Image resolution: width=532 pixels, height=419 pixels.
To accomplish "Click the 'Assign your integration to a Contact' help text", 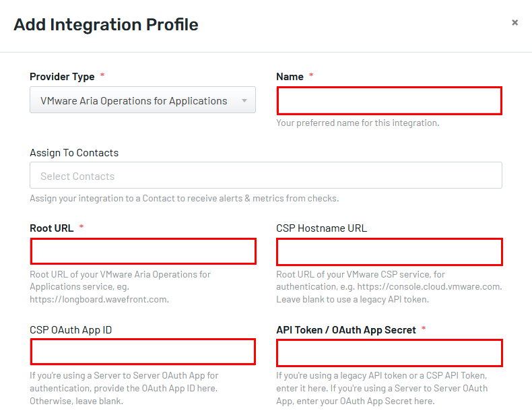I will click(185, 198).
